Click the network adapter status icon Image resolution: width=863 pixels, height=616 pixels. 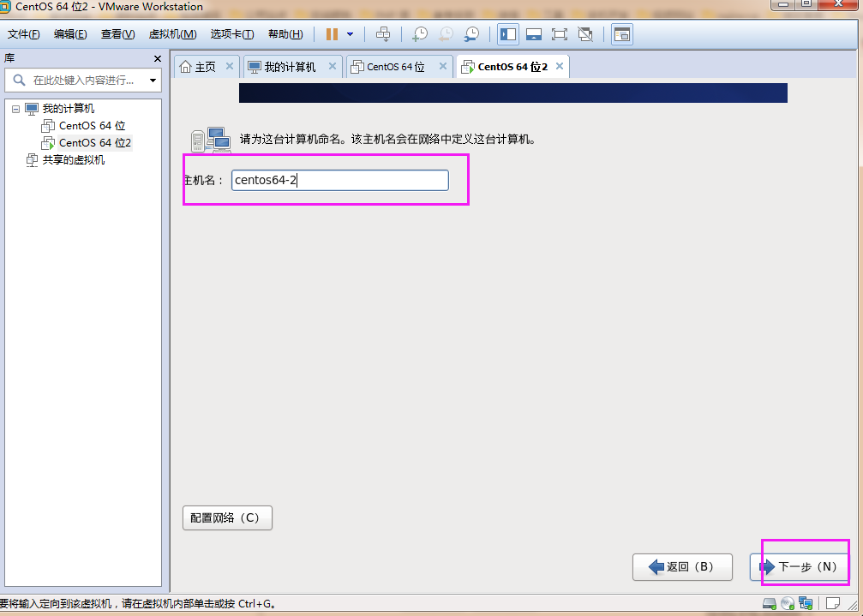[806, 604]
